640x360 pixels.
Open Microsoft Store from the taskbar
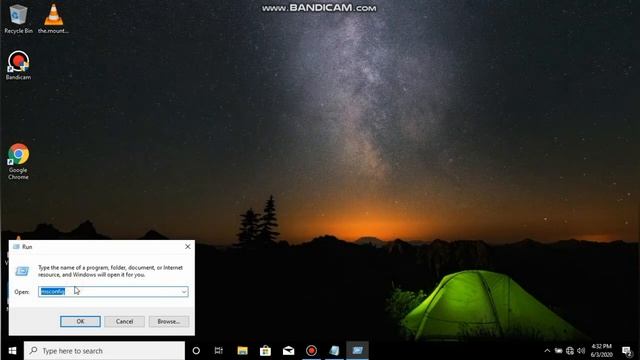[x=265, y=351]
